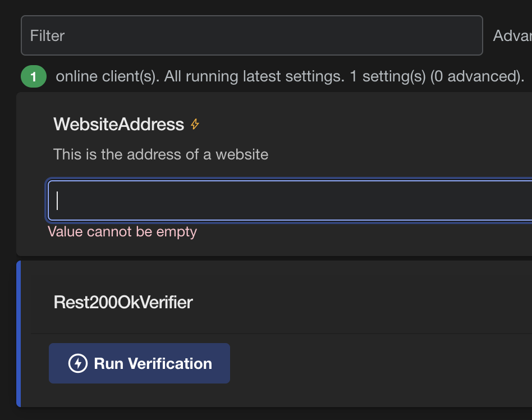
Task: Click the 'Value cannot be empty' error message
Action: pos(122,232)
